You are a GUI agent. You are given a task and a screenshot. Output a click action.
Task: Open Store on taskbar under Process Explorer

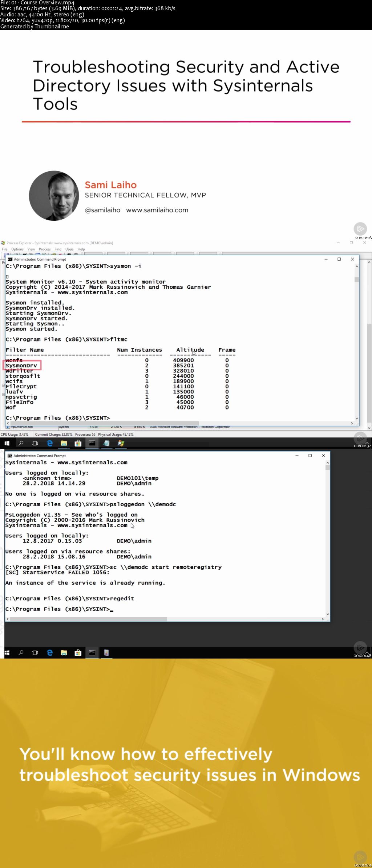tap(78, 443)
